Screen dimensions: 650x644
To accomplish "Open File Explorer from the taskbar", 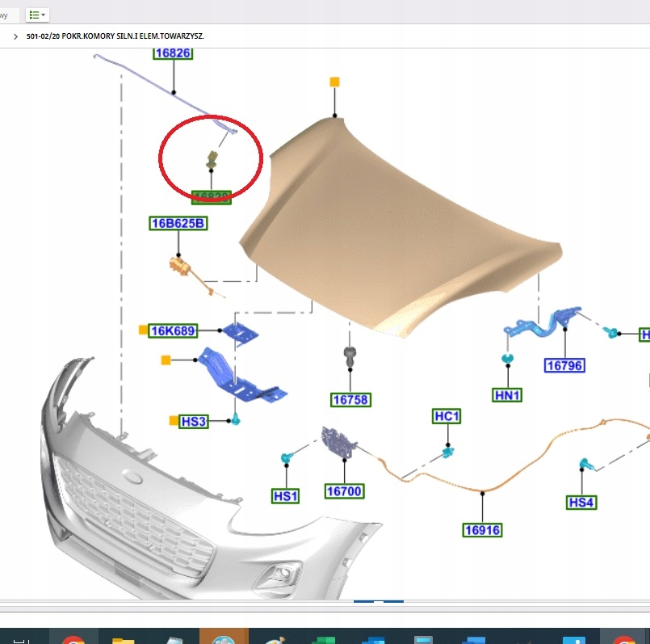I will tap(123, 640).
